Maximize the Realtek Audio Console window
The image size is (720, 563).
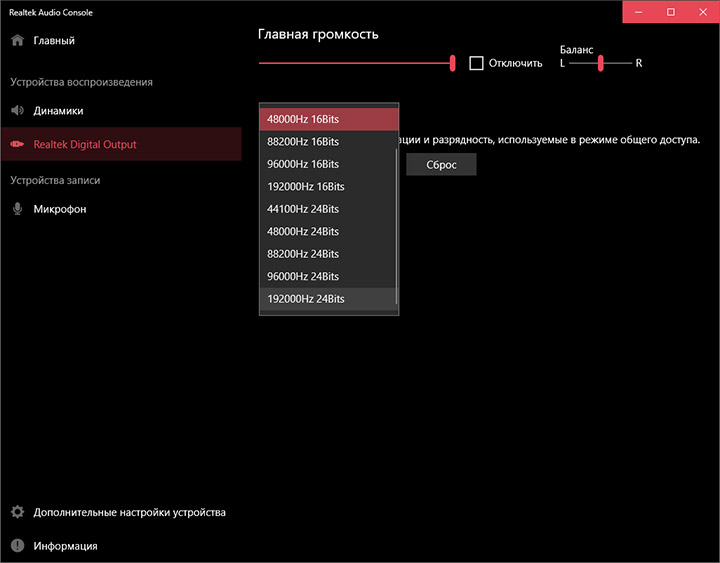click(671, 12)
